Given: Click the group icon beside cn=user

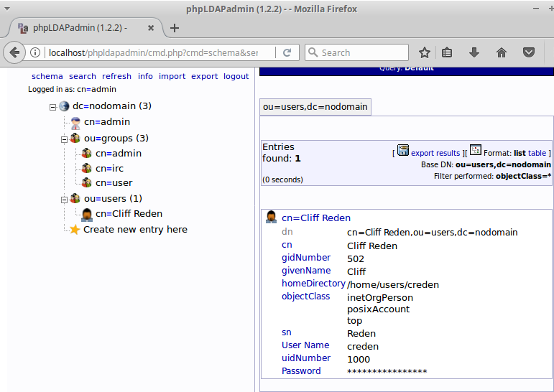Looking at the screenshot, I should click(x=86, y=182).
